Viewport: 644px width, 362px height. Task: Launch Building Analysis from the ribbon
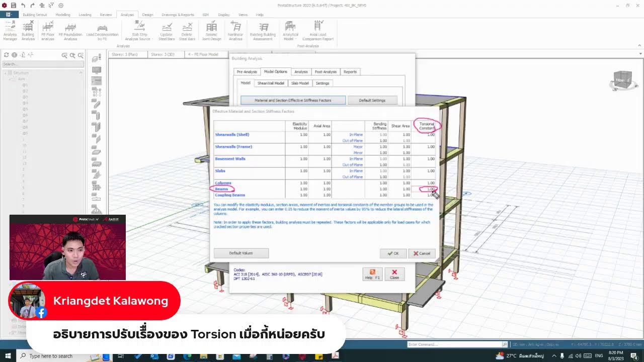click(x=28, y=31)
